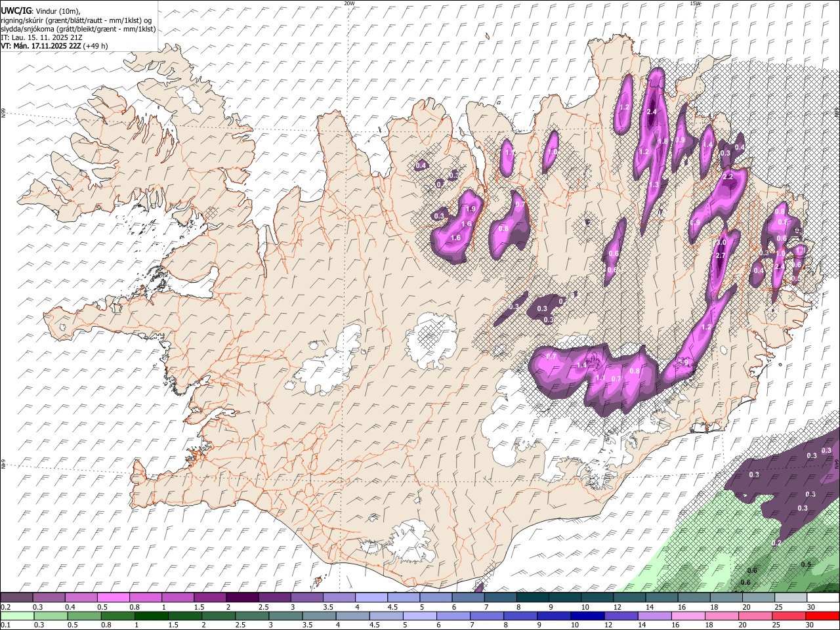The height and width of the screenshot is (630, 840).
Task: Click the bright red swatch ending the lower legend
Action: pyautogui.click(x=822, y=616)
